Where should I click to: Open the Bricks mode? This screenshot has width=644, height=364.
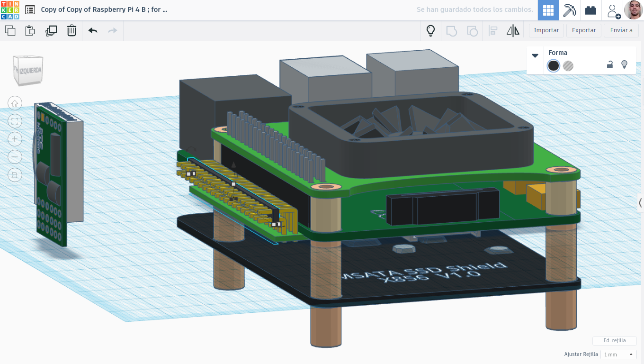pos(590,10)
